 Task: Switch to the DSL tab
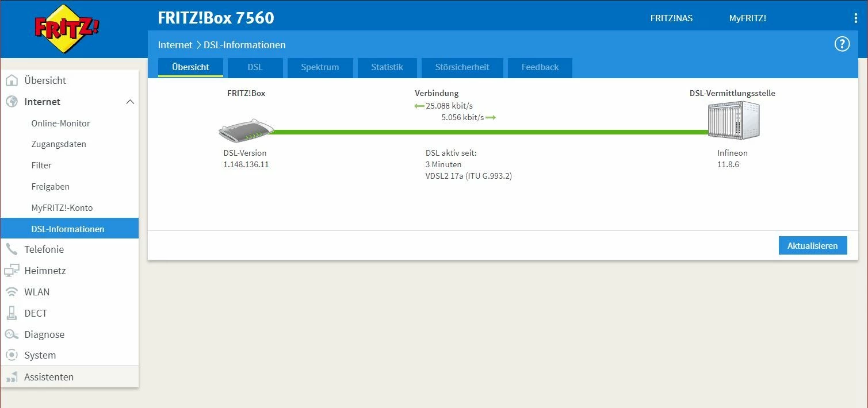(x=255, y=67)
